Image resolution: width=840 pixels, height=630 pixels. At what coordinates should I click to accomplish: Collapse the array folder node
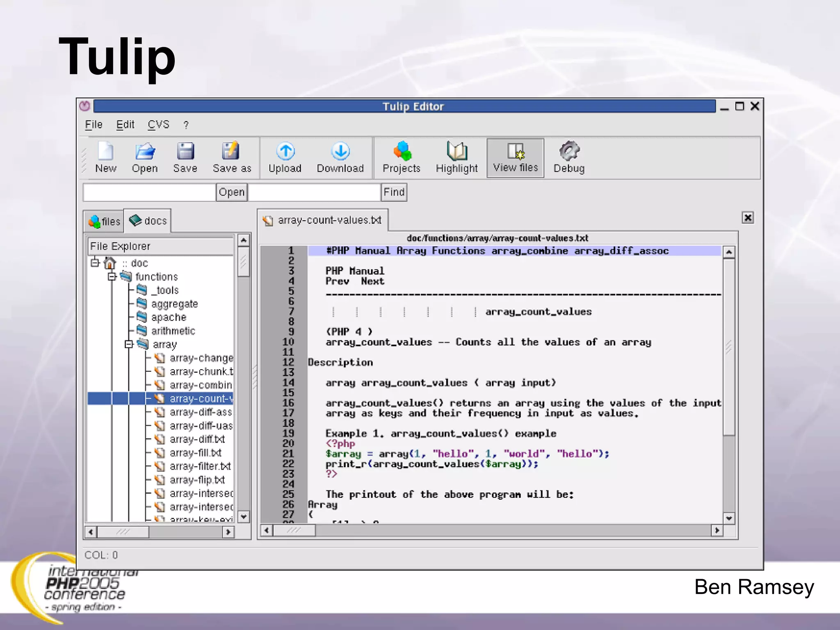tap(129, 344)
